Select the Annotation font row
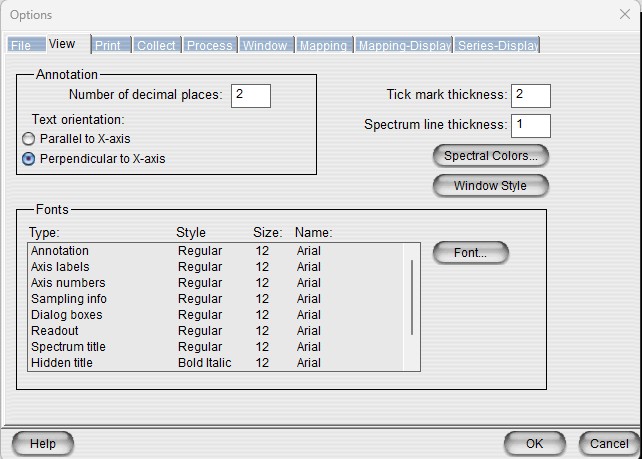This screenshot has height=459, width=642. click(60, 251)
